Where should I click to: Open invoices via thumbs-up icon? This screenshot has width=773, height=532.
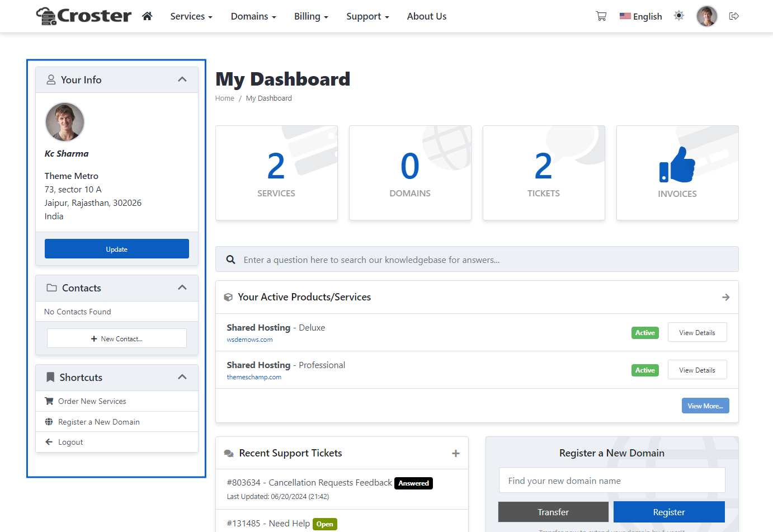point(677,165)
